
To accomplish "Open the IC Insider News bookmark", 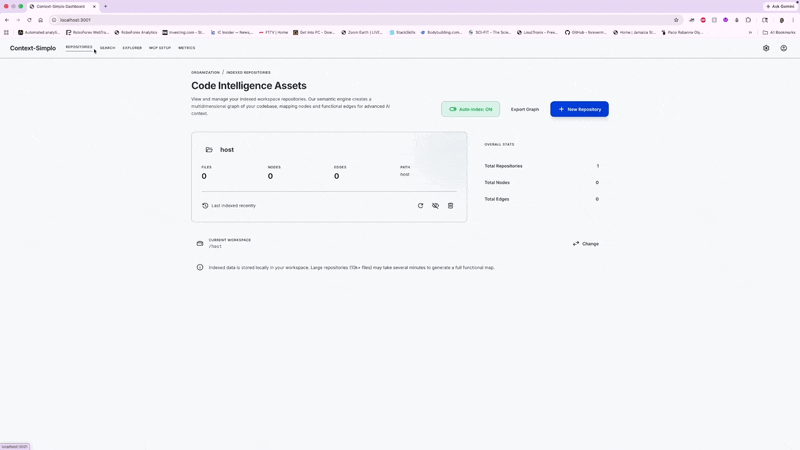I will tap(232, 32).
